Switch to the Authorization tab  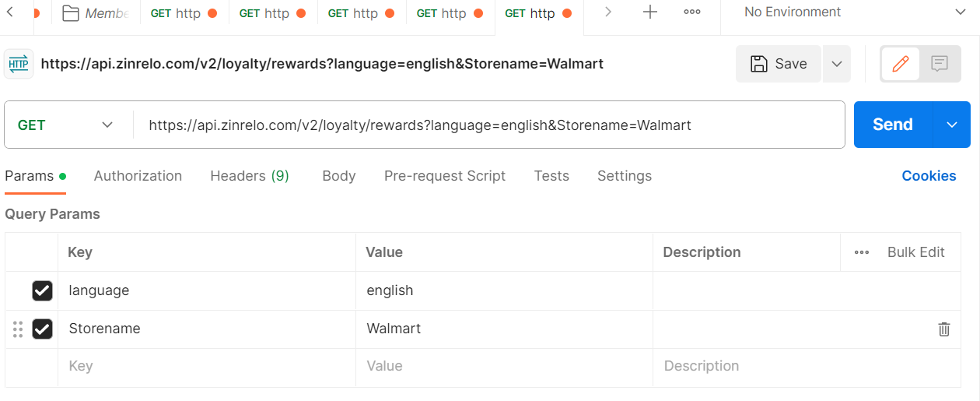click(x=138, y=176)
